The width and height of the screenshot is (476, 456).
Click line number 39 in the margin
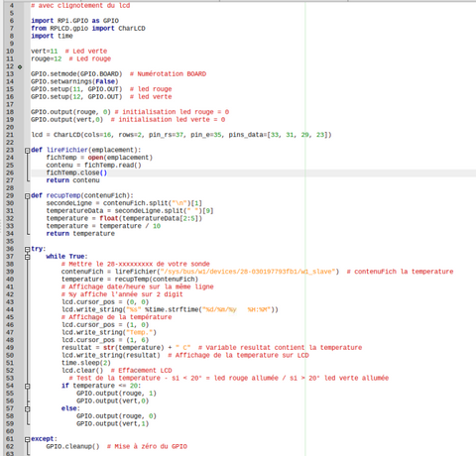pyautogui.click(x=10, y=272)
